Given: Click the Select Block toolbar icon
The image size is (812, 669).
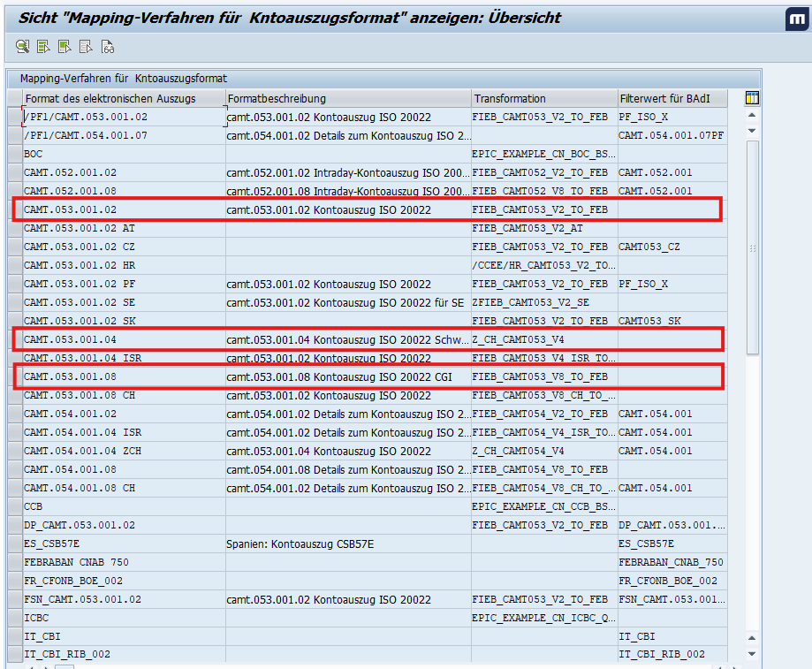Looking at the screenshot, I should [x=65, y=47].
